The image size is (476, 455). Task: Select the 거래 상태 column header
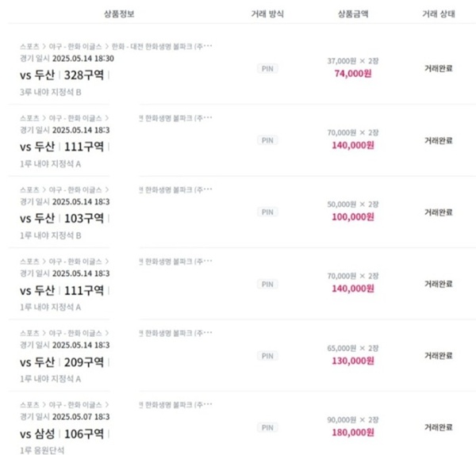439,13
